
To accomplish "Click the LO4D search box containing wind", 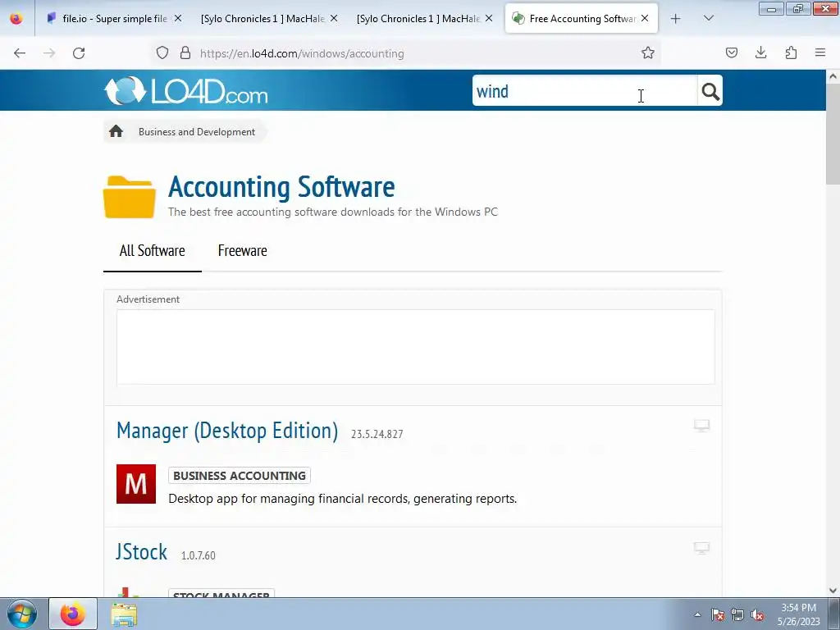I will (x=584, y=91).
